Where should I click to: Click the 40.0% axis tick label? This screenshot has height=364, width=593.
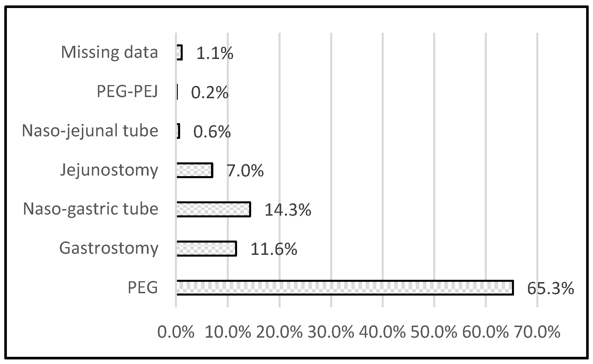[383, 333]
